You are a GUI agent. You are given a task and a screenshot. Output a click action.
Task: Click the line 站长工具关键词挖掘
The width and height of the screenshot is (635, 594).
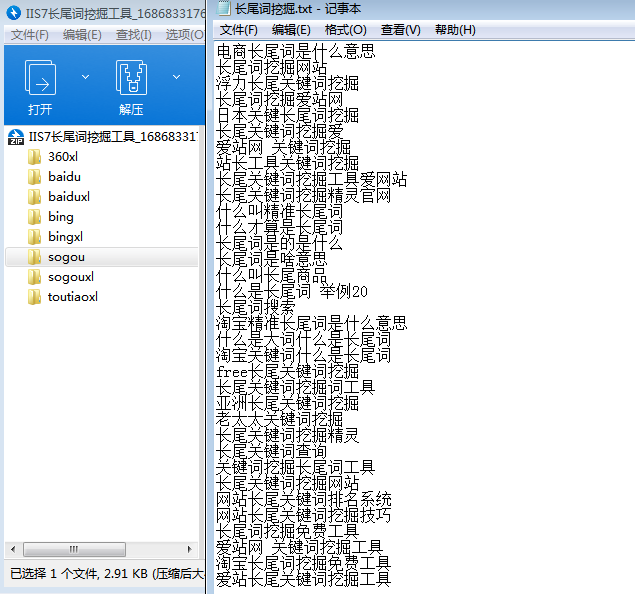[288, 164]
